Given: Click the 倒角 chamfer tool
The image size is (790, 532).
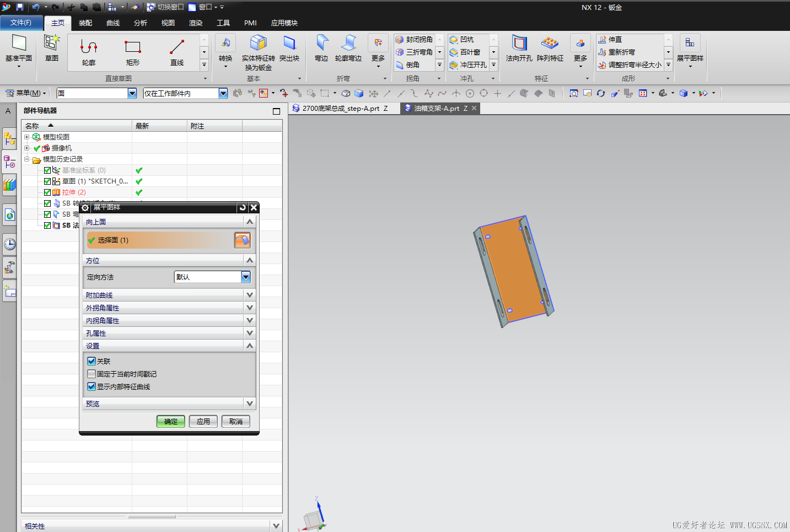Looking at the screenshot, I should coord(408,65).
